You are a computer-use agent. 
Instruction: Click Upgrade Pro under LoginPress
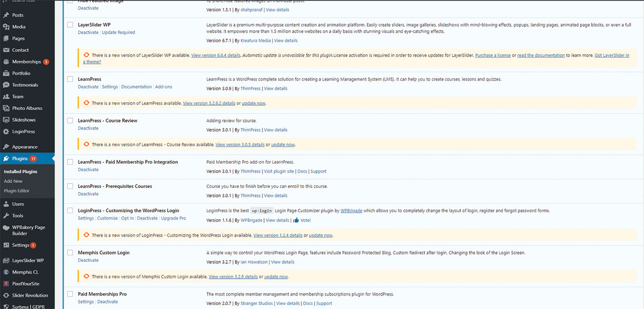pyautogui.click(x=173, y=218)
